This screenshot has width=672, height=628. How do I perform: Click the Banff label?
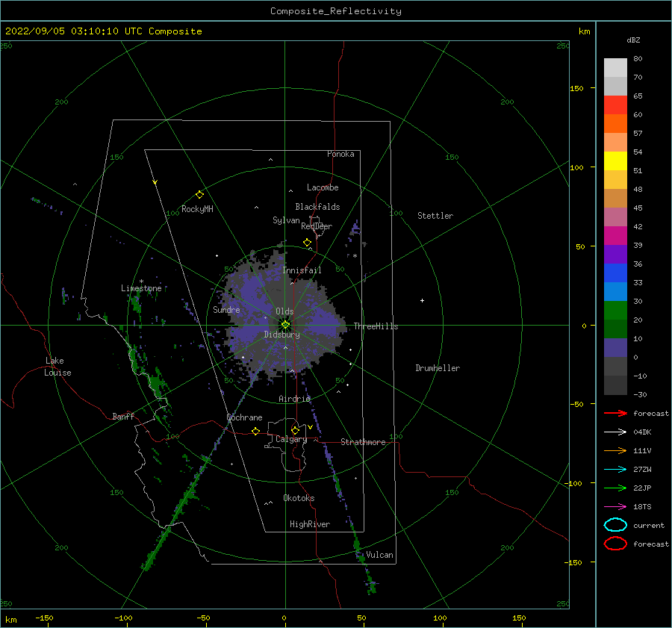click(x=123, y=417)
